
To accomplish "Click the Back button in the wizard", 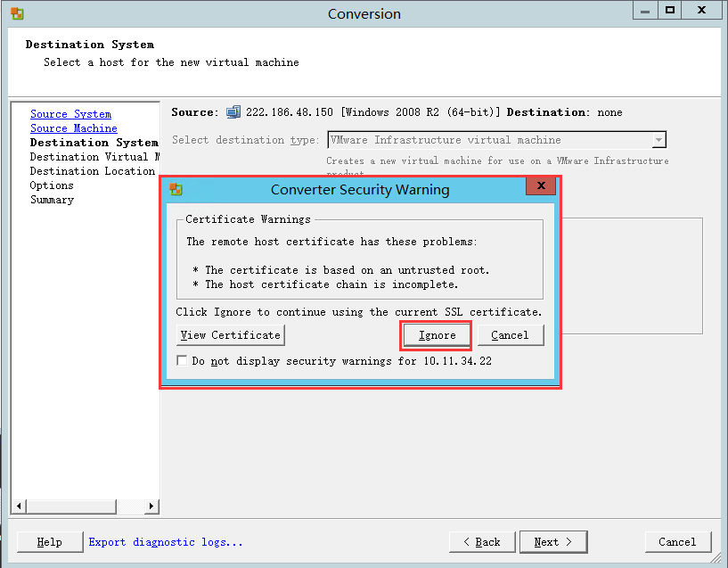I will 482,542.
